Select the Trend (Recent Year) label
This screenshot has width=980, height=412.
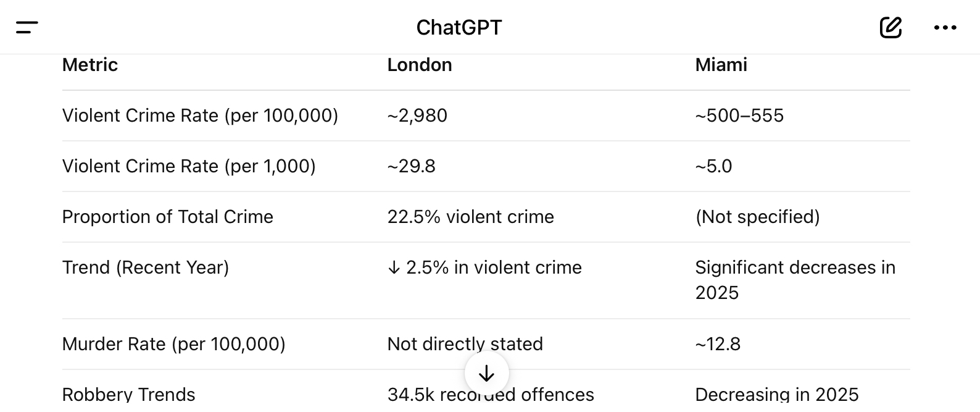(x=146, y=267)
